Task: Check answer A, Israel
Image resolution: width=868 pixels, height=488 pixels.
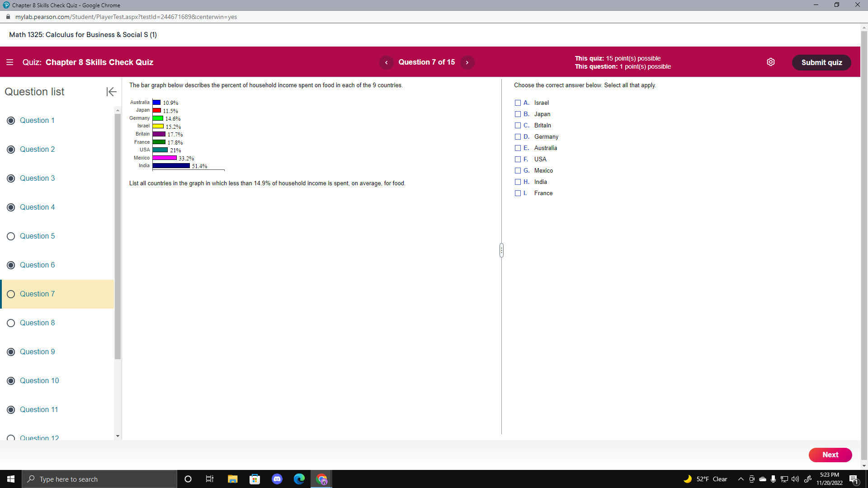Action: tap(518, 103)
